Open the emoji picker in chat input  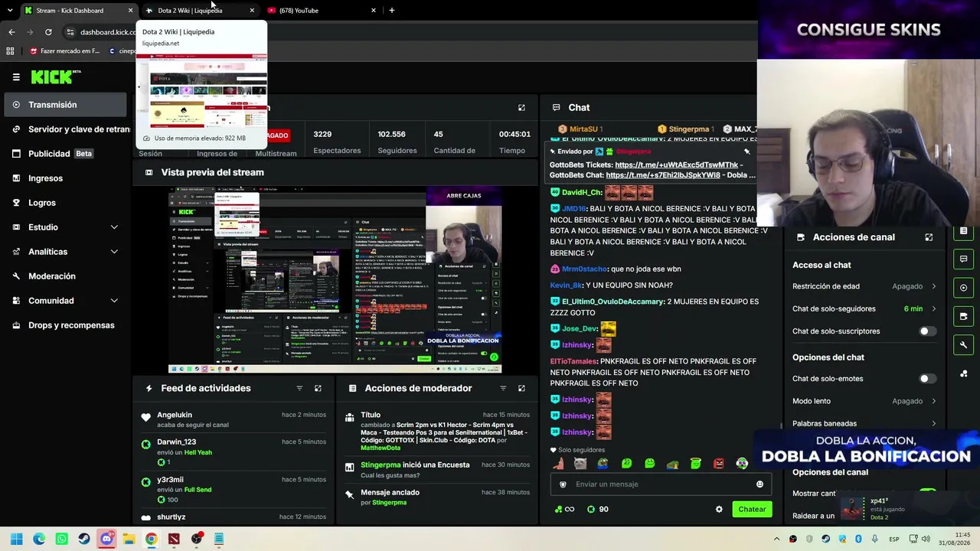coord(759,484)
